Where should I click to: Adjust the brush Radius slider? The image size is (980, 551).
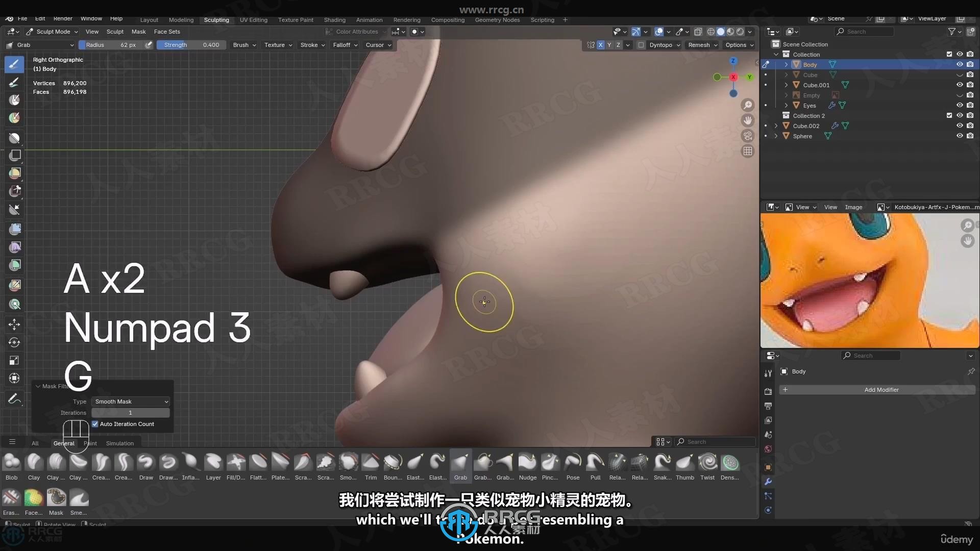tap(111, 45)
